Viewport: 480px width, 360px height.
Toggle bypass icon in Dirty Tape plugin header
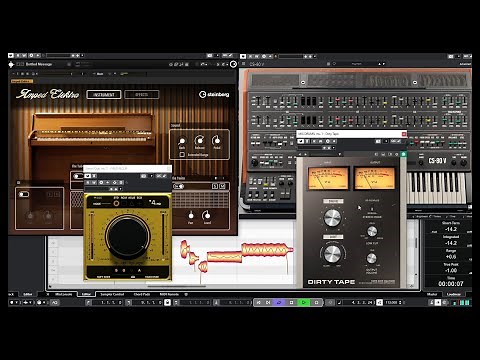(x=300, y=141)
